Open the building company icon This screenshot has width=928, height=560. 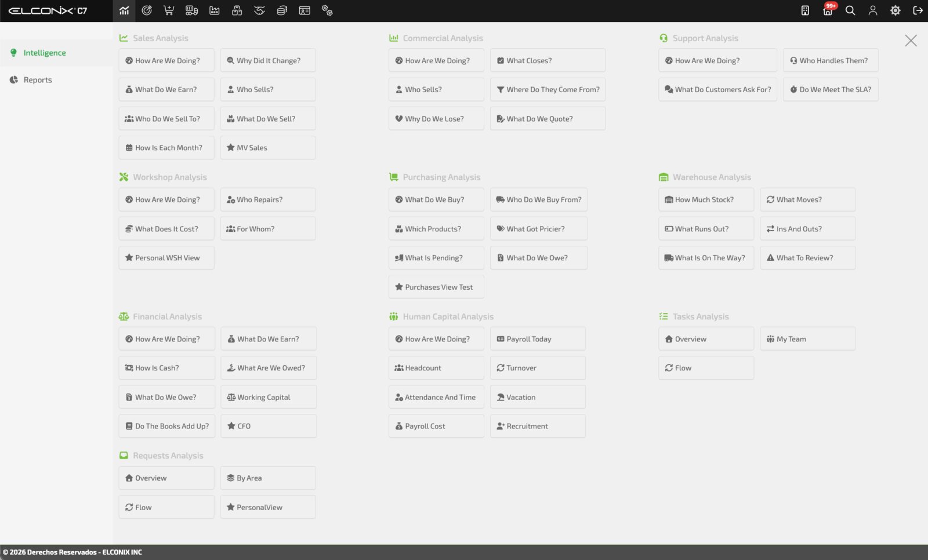point(805,10)
